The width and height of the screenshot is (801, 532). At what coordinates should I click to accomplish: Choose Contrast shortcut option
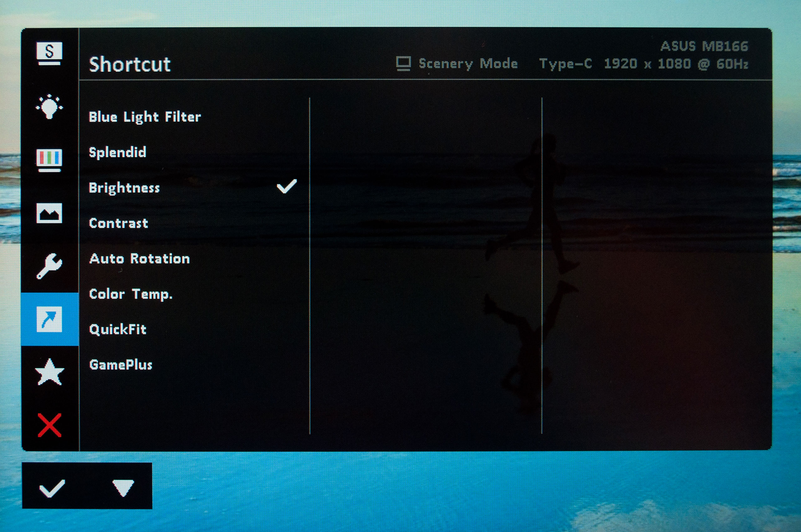point(118,223)
